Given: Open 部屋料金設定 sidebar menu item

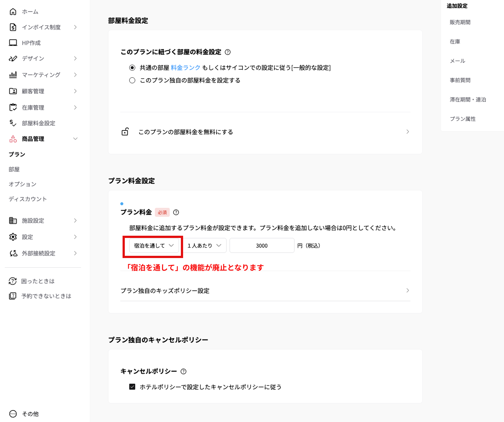Looking at the screenshot, I should tap(39, 123).
